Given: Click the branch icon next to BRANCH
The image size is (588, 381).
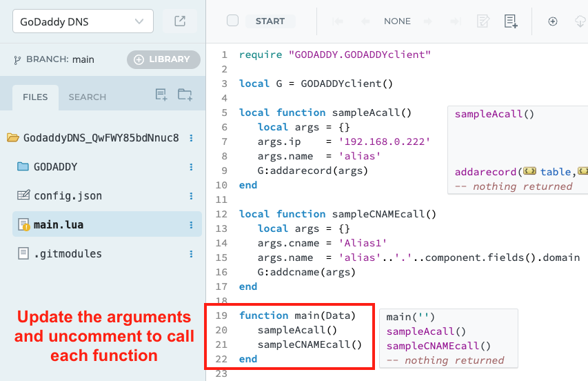Looking at the screenshot, I should pos(17,60).
